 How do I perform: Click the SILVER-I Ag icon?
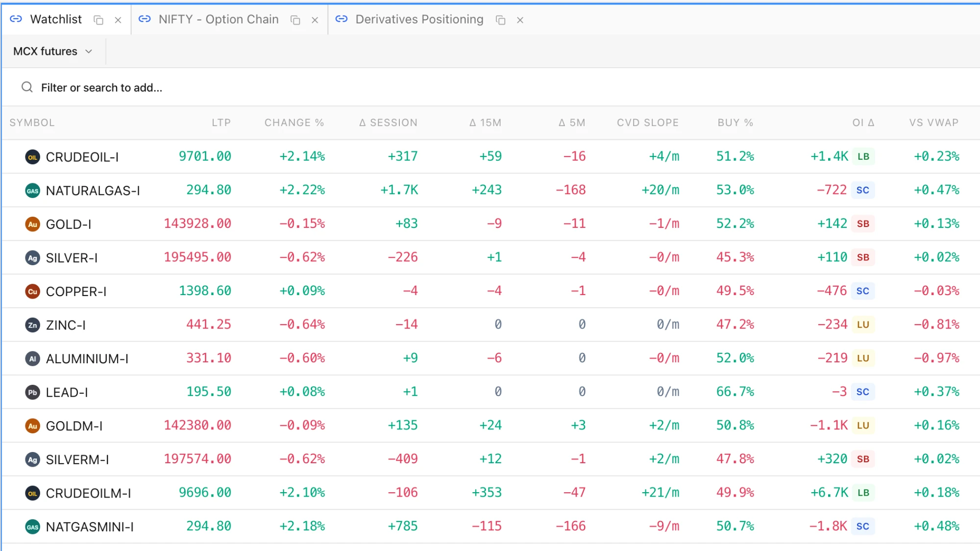point(32,258)
